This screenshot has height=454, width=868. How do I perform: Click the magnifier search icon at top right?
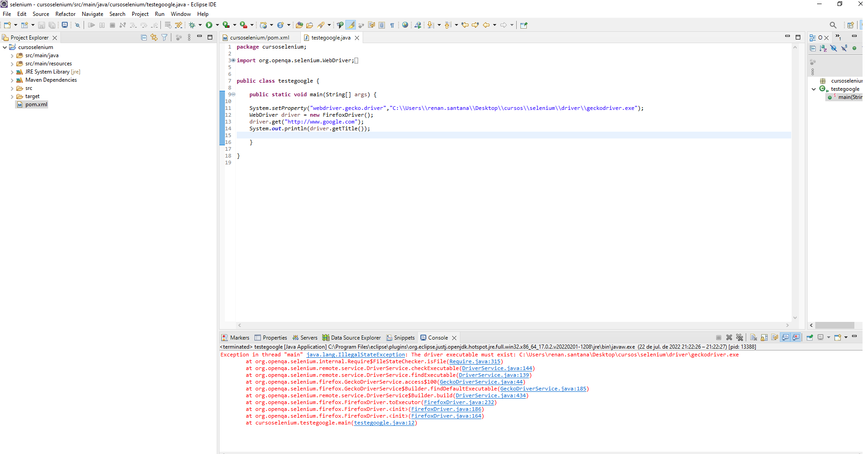point(833,25)
